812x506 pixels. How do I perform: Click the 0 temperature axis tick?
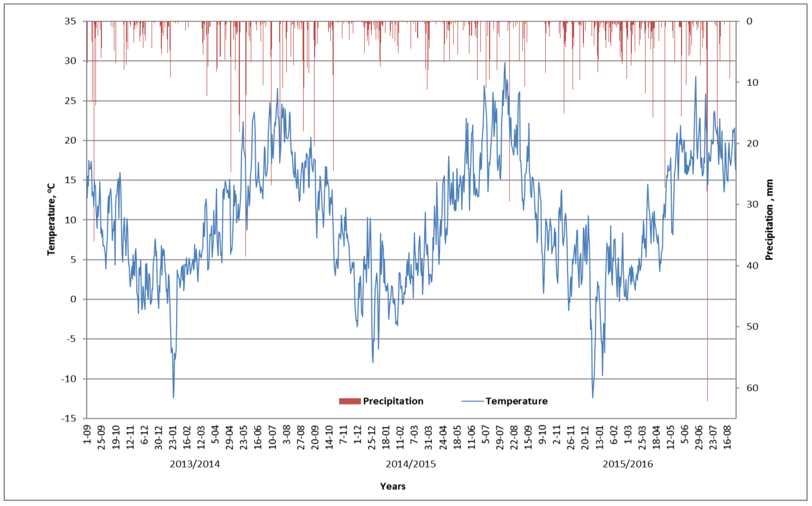pyautogui.click(x=73, y=299)
